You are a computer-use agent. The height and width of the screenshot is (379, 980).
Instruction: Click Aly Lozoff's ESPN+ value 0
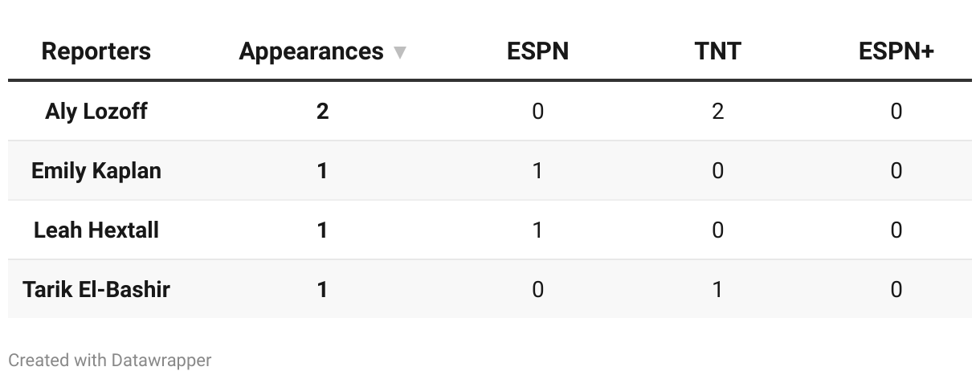896,111
